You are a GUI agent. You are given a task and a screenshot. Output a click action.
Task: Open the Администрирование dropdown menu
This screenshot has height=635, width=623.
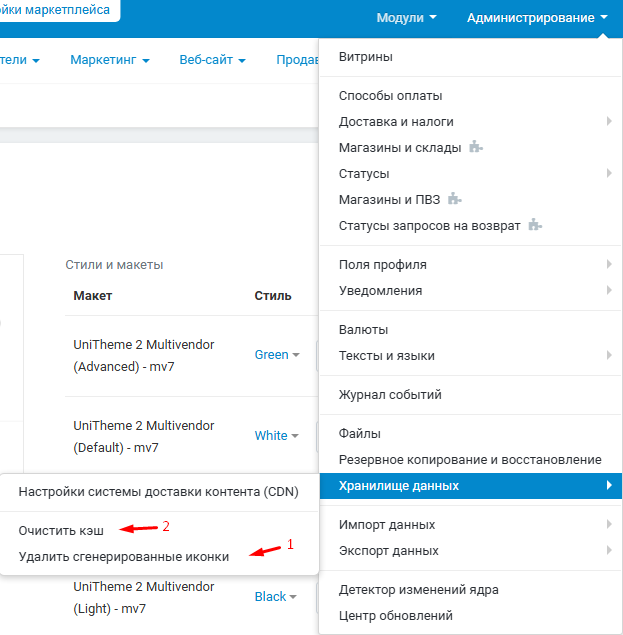pos(537,18)
